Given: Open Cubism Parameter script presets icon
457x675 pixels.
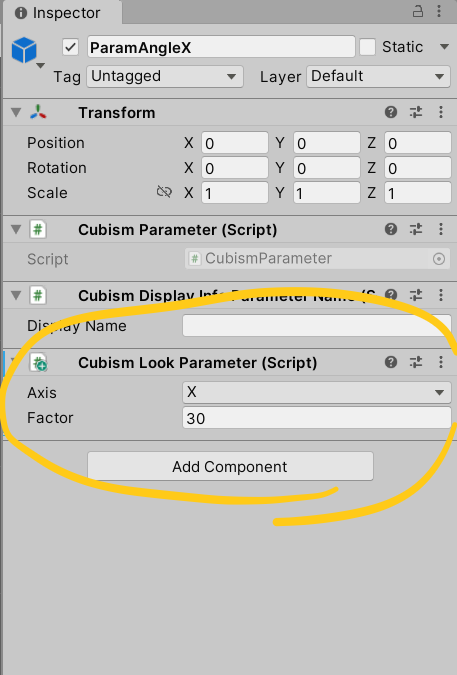Looking at the screenshot, I should tap(416, 229).
